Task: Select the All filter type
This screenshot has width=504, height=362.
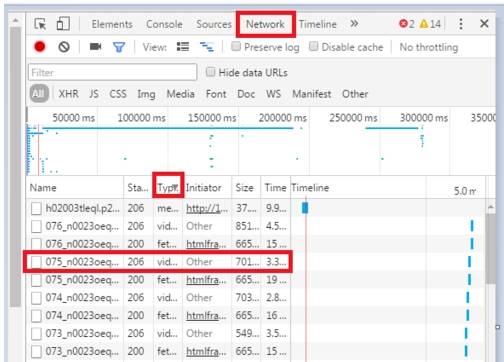Action: click(39, 94)
